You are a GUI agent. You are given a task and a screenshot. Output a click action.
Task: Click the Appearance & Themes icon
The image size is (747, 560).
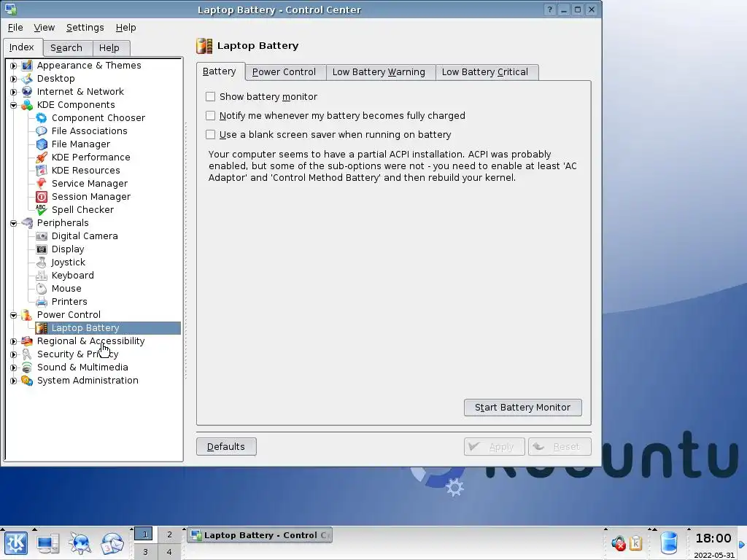(27, 65)
